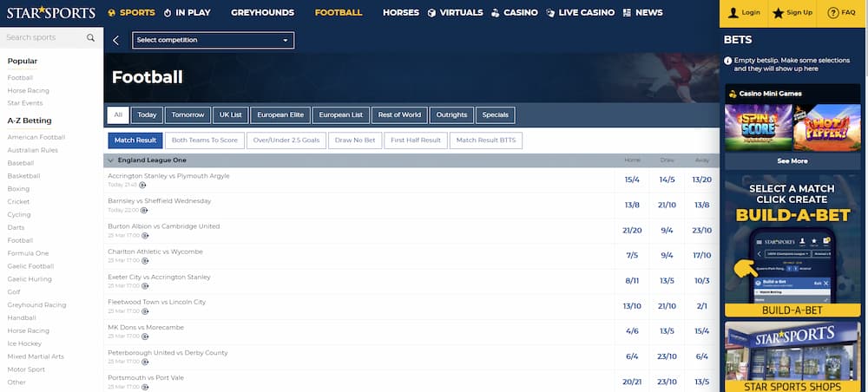Click build-a-bet icon for Barnsley match

(x=145, y=210)
